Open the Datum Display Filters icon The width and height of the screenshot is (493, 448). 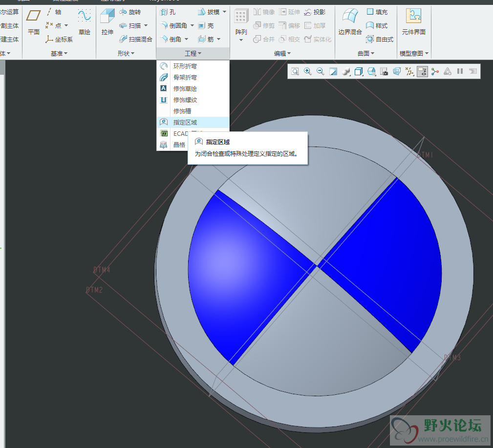(x=409, y=72)
